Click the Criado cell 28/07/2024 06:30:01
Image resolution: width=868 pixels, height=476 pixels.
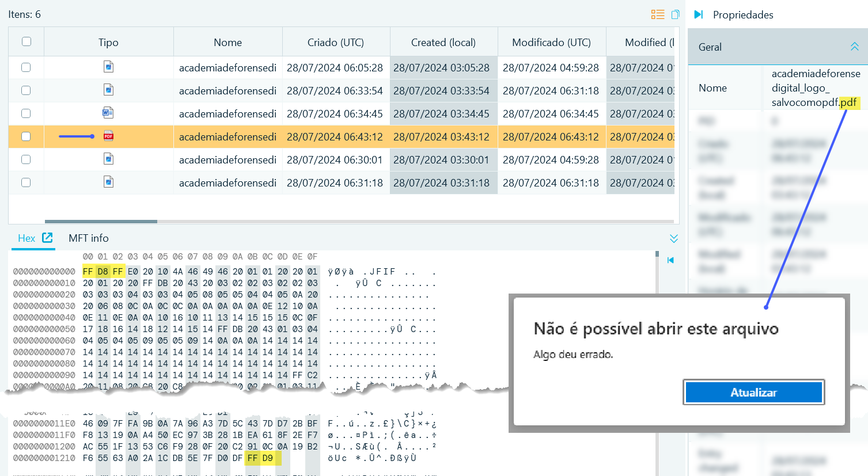(335, 159)
